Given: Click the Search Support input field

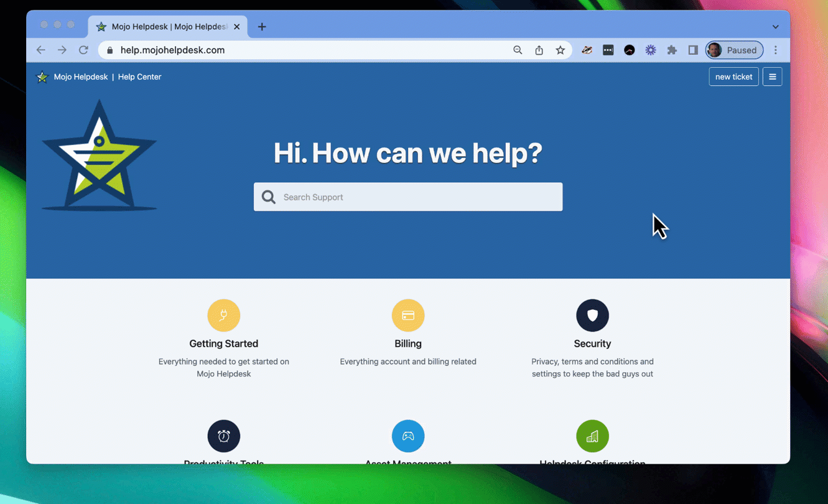Looking at the screenshot, I should pos(408,197).
